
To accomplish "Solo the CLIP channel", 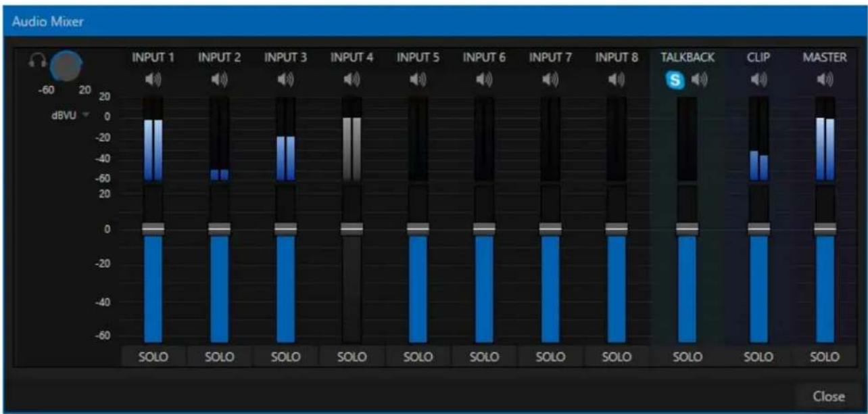I will (759, 356).
